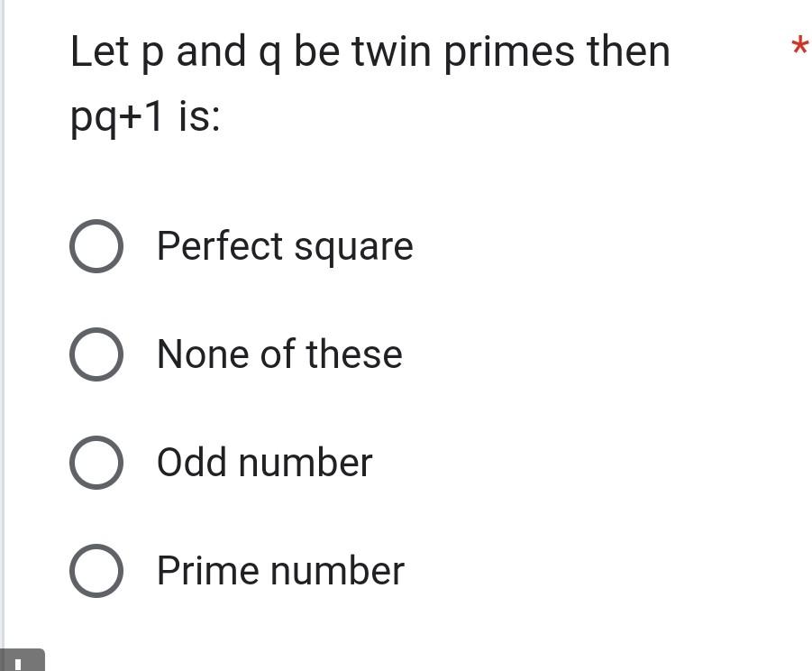
Task: Click the circle next to Perfect square
Action: [x=96, y=246]
